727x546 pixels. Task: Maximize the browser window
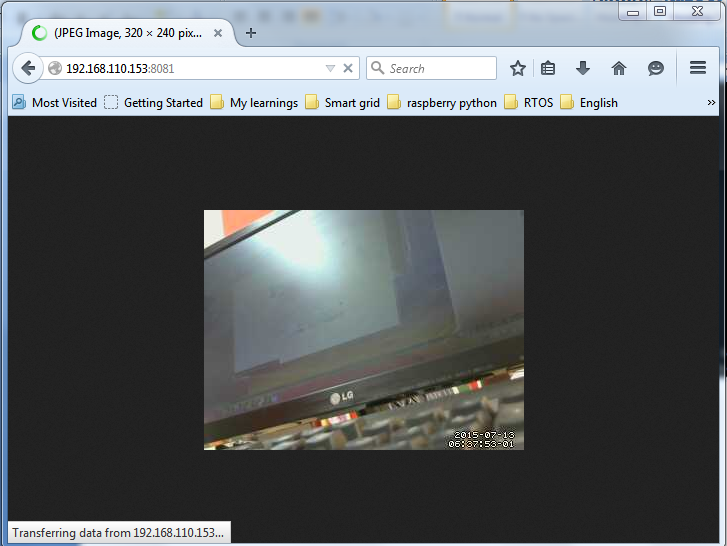coord(660,11)
